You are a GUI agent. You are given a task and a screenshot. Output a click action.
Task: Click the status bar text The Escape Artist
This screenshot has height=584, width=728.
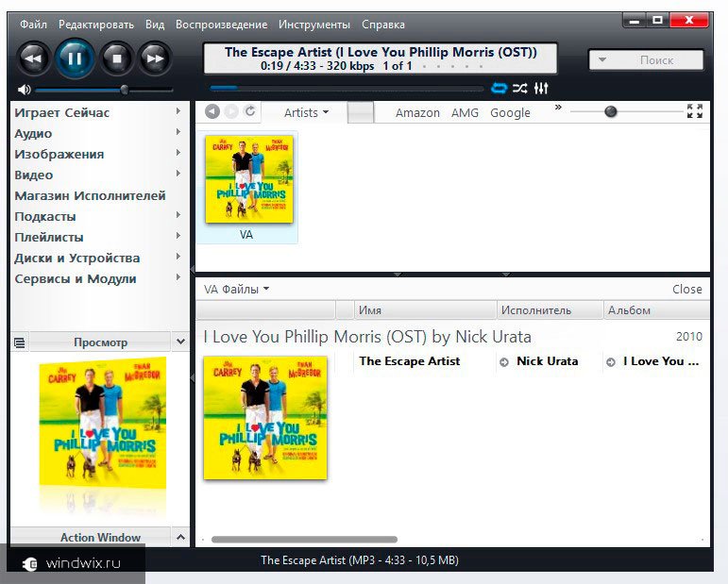pos(360,560)
